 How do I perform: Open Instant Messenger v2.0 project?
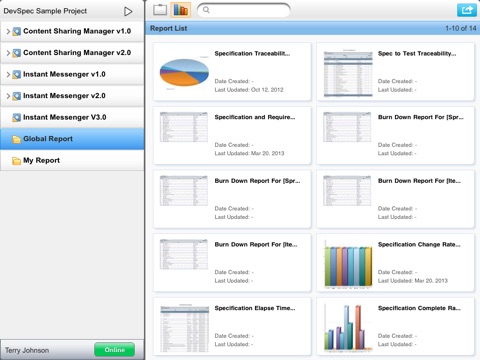(72, 96)
